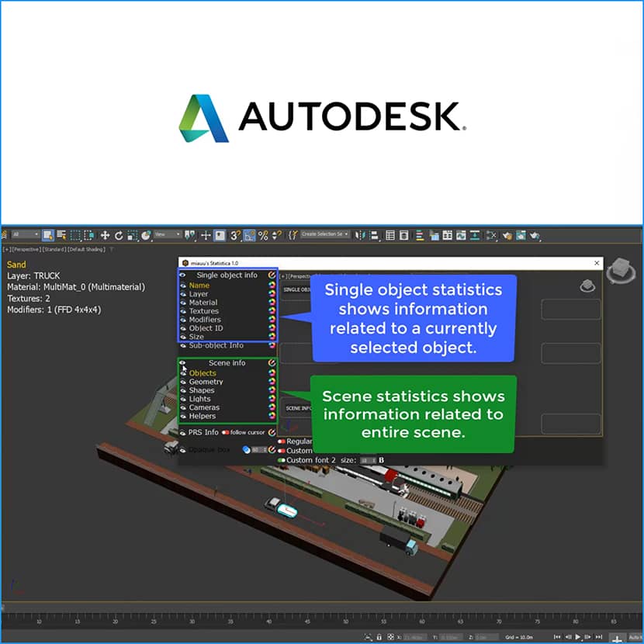Toggle the 3D Snaps icon
The image size is (644, 644).
[x=235, y=235]
